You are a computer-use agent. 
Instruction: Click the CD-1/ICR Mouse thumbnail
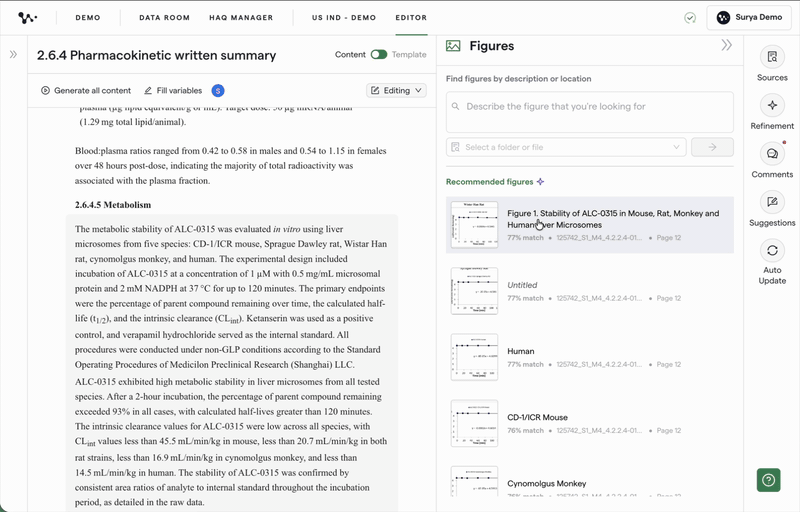(x=474, y=423)
